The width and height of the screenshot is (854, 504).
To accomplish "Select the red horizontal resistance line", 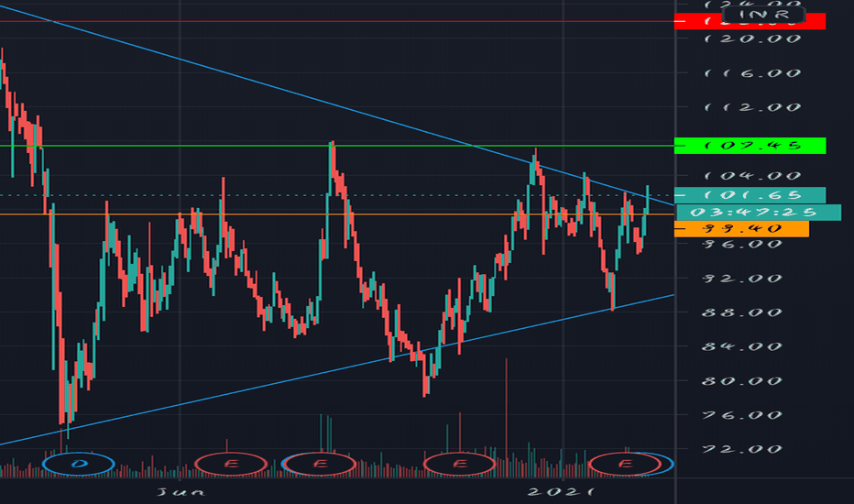I will pyautogui.click(x=336, y=22).
